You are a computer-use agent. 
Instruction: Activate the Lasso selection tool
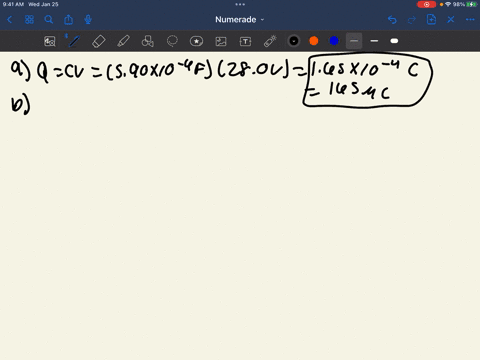point(172,41)
